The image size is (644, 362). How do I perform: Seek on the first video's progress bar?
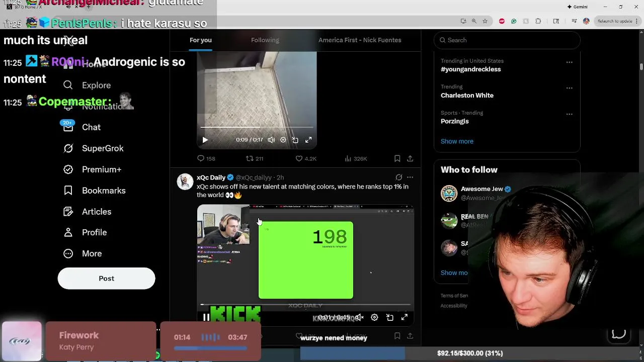click(257, 127)
